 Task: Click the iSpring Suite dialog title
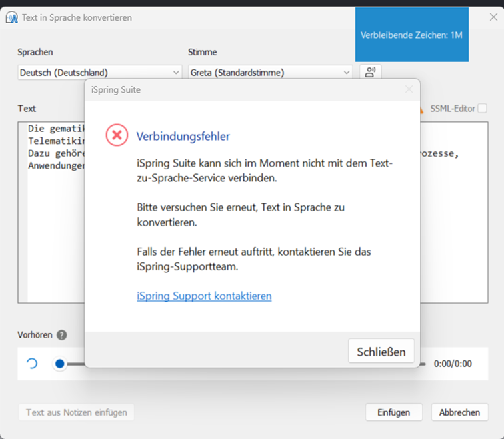click(x=116, y=89)
